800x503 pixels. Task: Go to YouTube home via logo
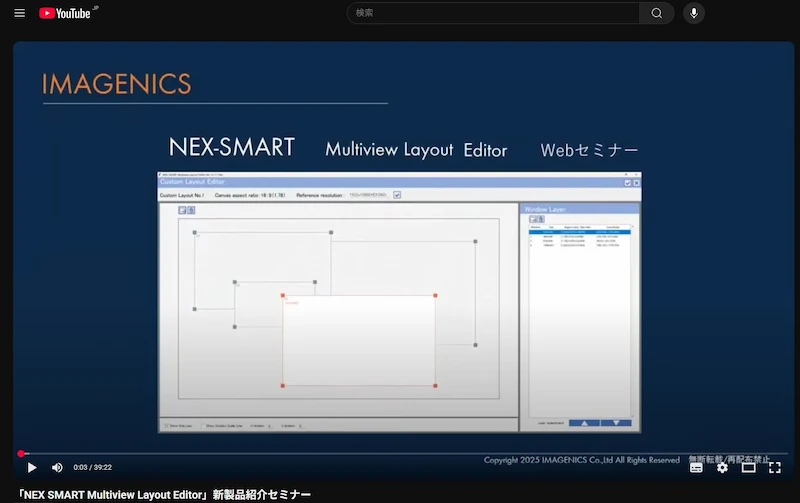click(65, 13)
